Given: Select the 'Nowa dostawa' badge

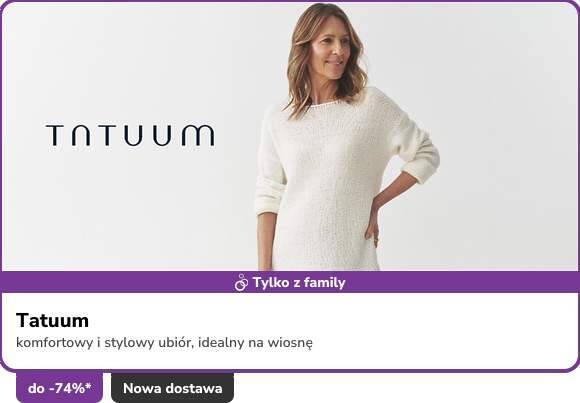Looking at the screenshot, I should point(172,388).
